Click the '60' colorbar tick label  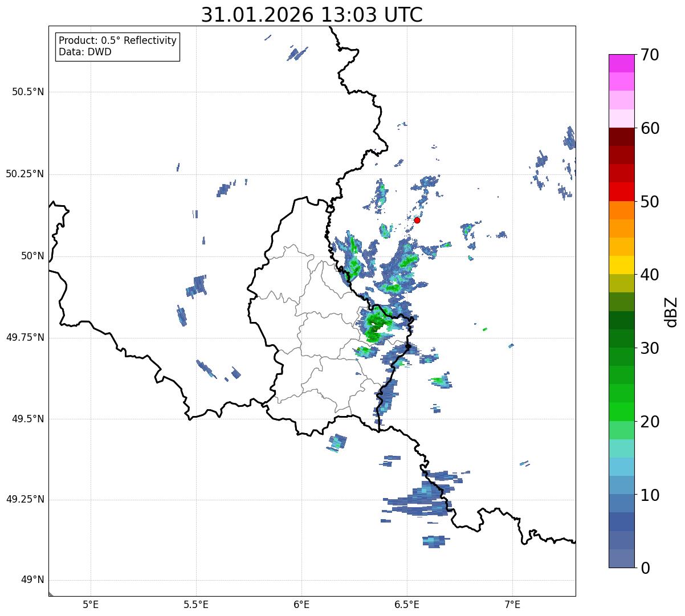tap(650, 129)
